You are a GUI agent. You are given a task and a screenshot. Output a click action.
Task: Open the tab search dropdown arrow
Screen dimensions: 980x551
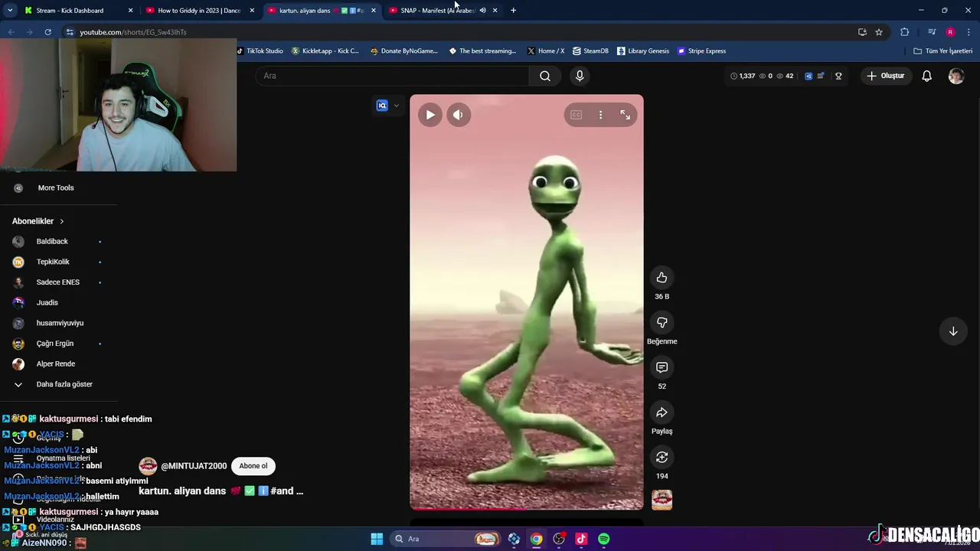[10, 10]
